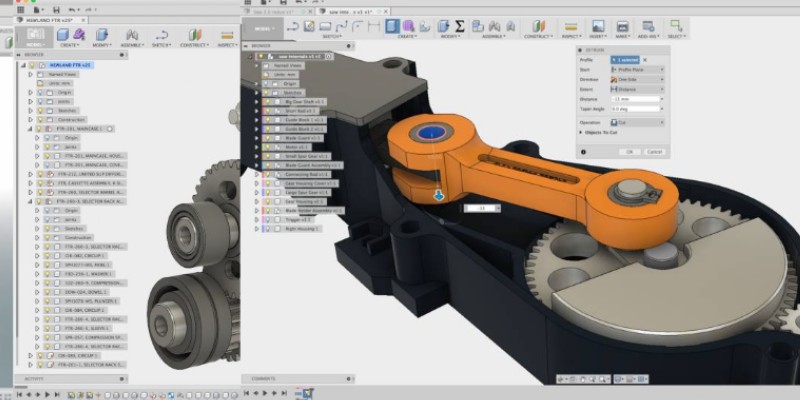Viewport: 800px width, 400px height.
Task: Clear the Profile selection with the X
Action: pyautogui.click(x=645, y=60)
